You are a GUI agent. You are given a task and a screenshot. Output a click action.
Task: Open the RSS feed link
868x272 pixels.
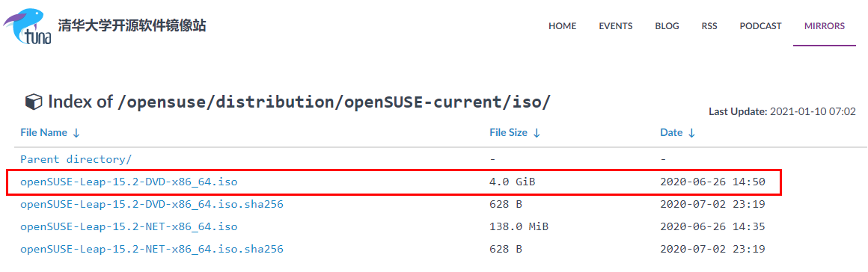tap(709, 26)
